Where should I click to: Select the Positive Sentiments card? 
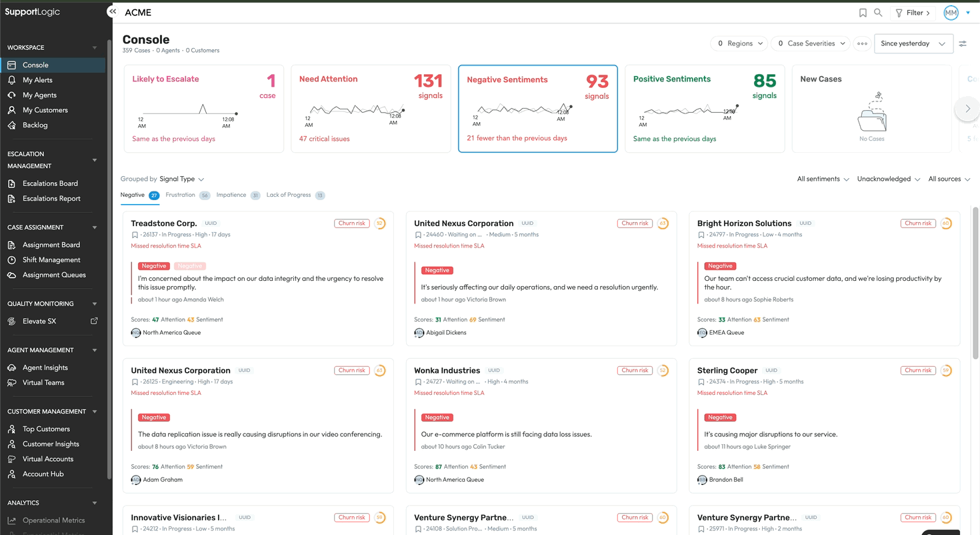point(705,109)
